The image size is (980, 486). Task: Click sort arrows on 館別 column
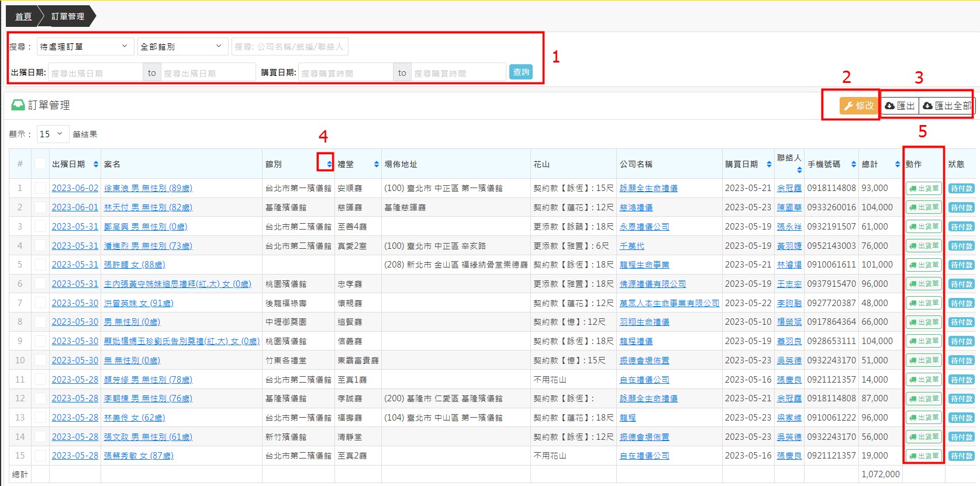pyautogui.click(x=329, y=164)
